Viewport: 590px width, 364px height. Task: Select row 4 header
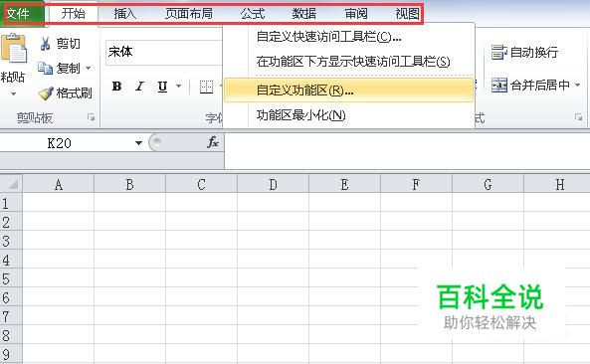click(x=11, y=260)
